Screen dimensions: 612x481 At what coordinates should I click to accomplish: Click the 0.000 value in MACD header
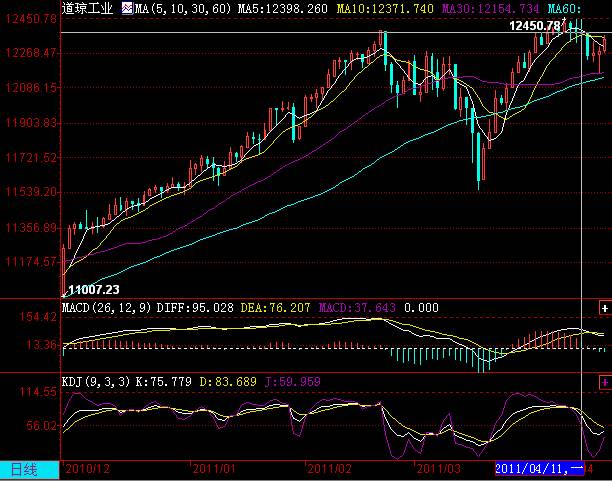(x=421, y=308)
